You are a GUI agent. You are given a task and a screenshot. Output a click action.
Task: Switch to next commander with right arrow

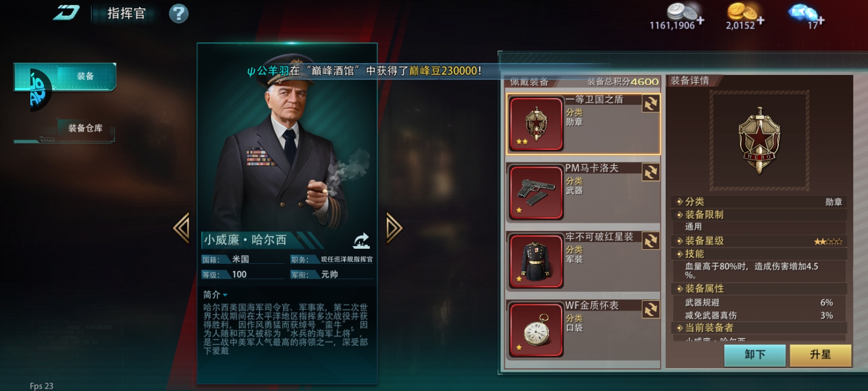click(x=394, y=228)
